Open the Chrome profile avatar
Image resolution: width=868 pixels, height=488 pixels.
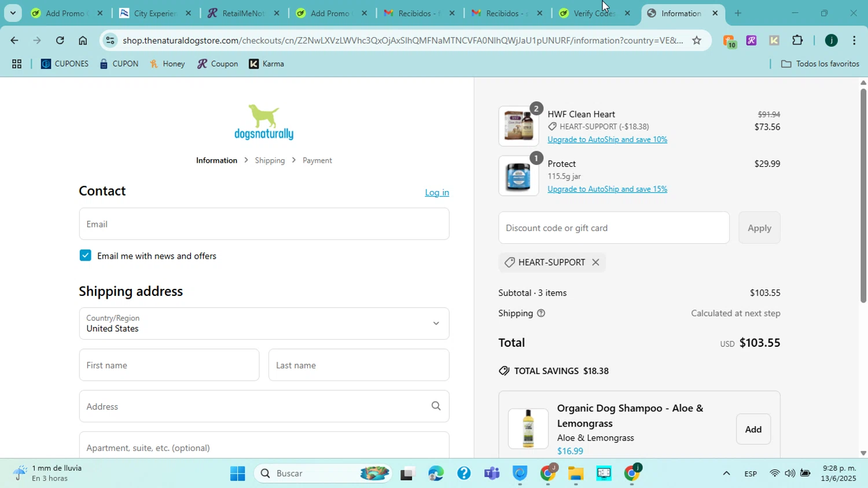(x=831, y=41)
